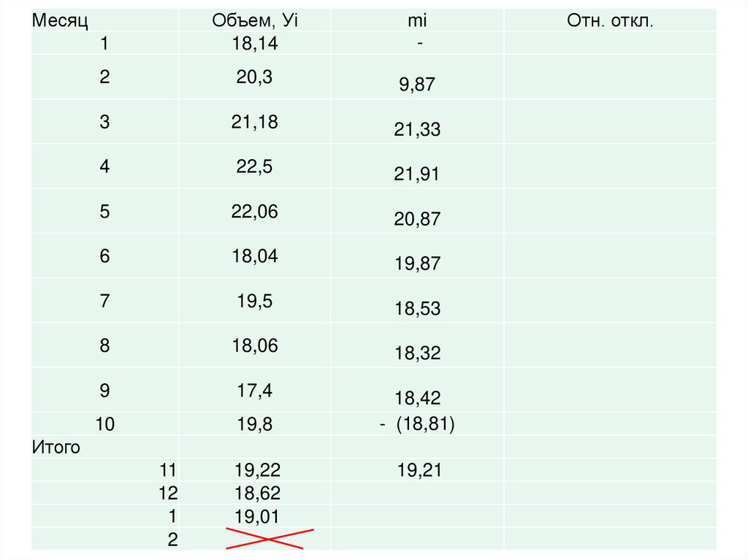The width and height of the screenshot is (748, 560).
Task: Click the volume value 19,5
Action: tap(255, 301)
